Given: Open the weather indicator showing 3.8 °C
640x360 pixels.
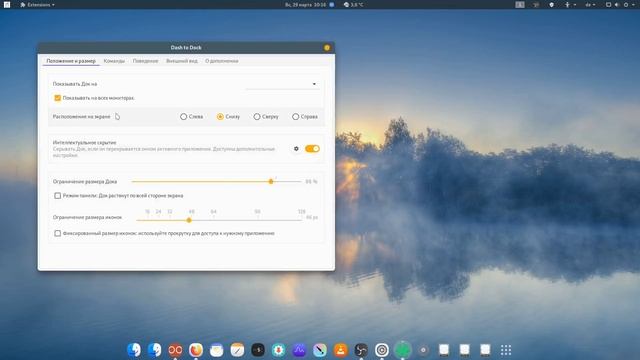Looking at the screenshot, I should tap(353, 4).
